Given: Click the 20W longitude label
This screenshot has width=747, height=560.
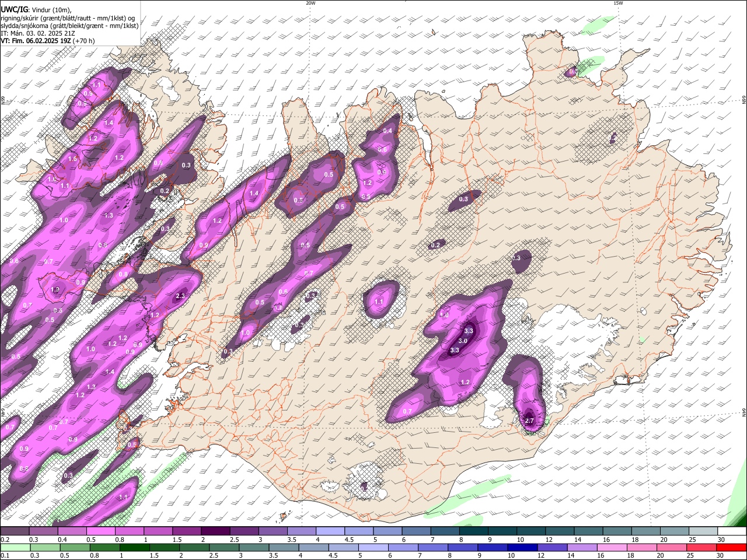Looking at the screenshot, I should (x=310, y=3).
